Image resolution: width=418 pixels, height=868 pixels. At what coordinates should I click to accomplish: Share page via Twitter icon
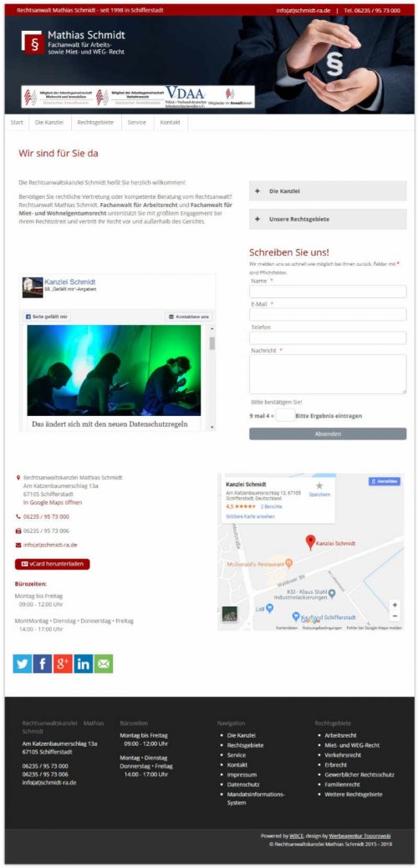click(22, 663)
